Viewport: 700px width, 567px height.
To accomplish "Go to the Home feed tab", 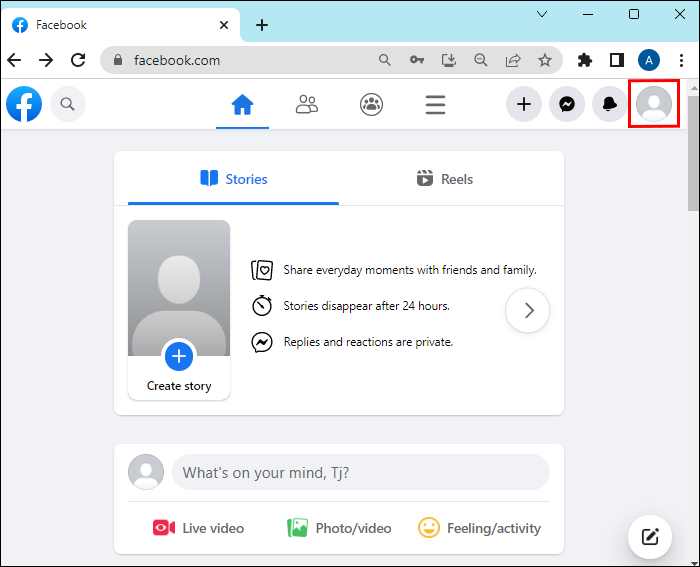I will click(242, 105).
